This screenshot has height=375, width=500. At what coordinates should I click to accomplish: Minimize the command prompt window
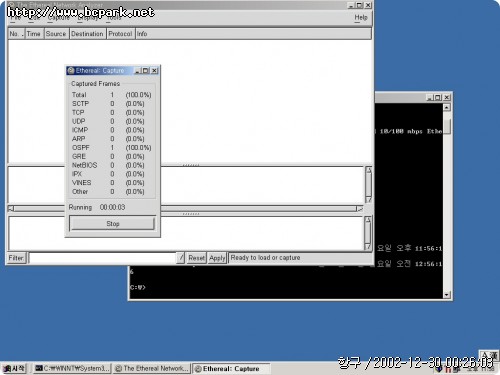coord(430,97)
